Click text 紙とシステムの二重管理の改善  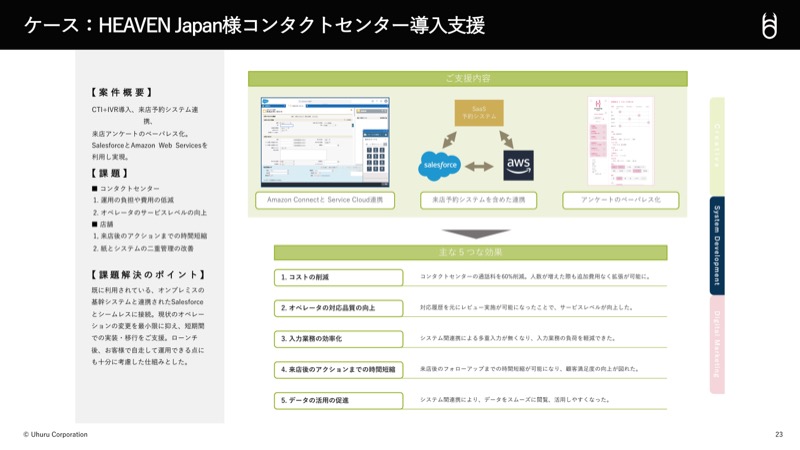(x=147, y=248)
